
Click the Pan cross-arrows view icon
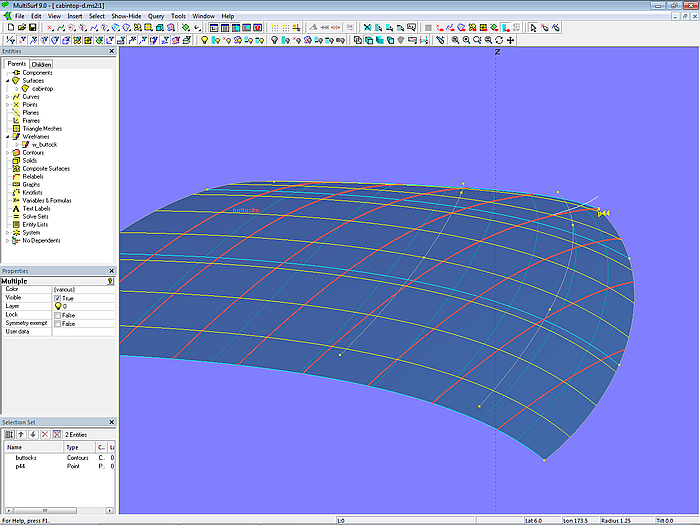[x=510, y=41]
